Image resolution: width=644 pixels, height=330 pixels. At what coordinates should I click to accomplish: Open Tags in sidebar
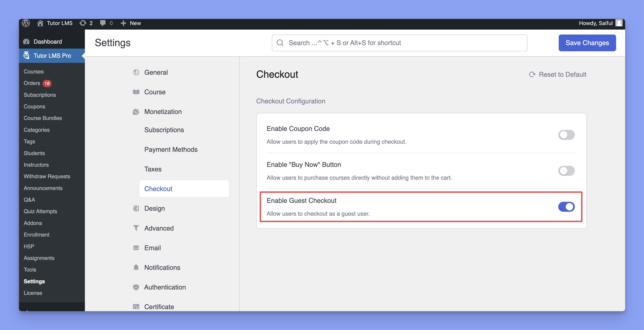29,141
